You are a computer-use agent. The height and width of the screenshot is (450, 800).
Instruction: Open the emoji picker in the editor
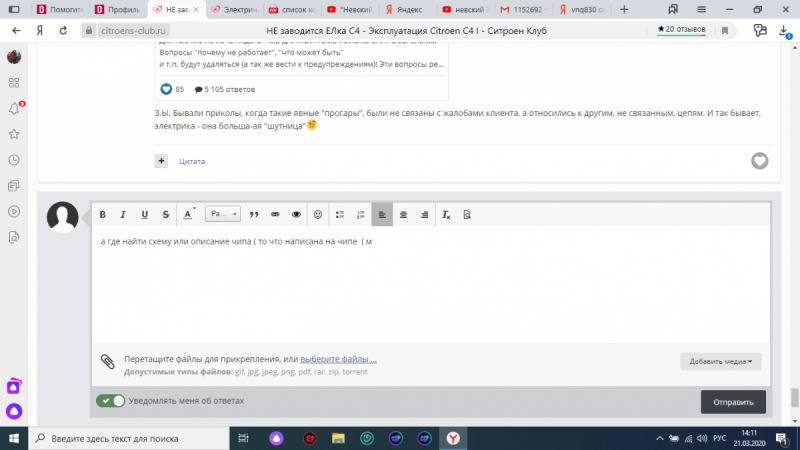coord(318,214)
